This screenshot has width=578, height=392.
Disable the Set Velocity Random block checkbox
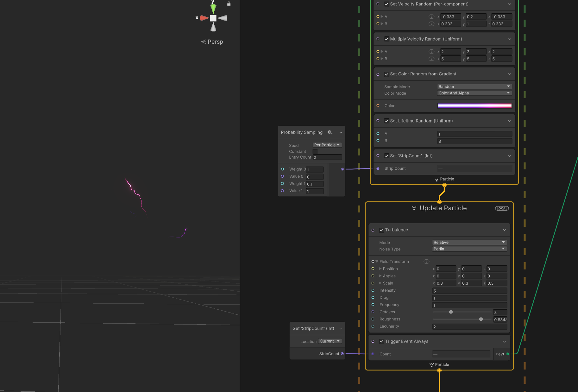pos(386,4)
